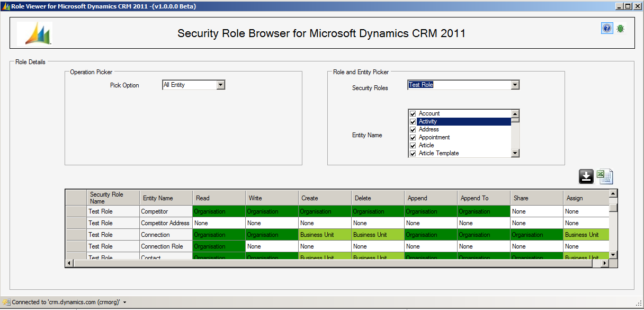Export grid using the Excel icon
The width and height of the screenshot is (644, 310).
[x=605, y=176]
